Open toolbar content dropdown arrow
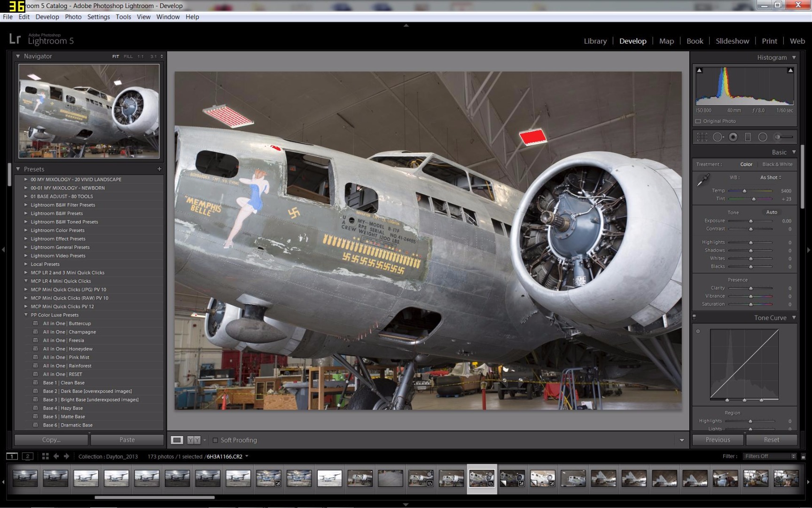The image size is (812, 508). (x=682, y=440)
